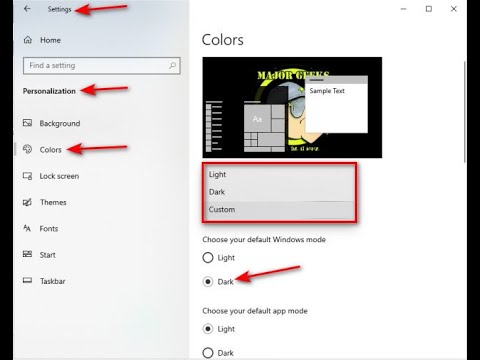Image resolution: width=480 pixels, height=360 pixels.
Task: Open Taskbar settings via its icon
Action: coord(27,280)
